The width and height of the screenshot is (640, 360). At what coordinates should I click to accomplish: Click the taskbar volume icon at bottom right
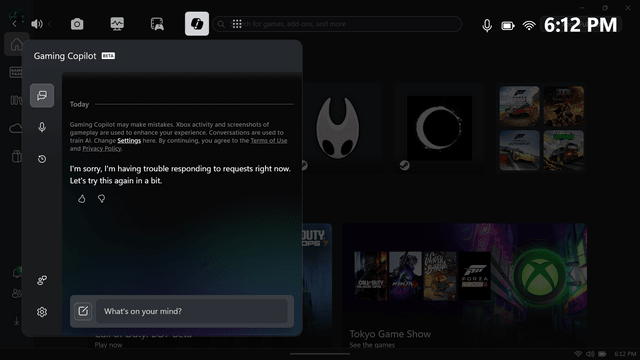click(x=590, y=354)
